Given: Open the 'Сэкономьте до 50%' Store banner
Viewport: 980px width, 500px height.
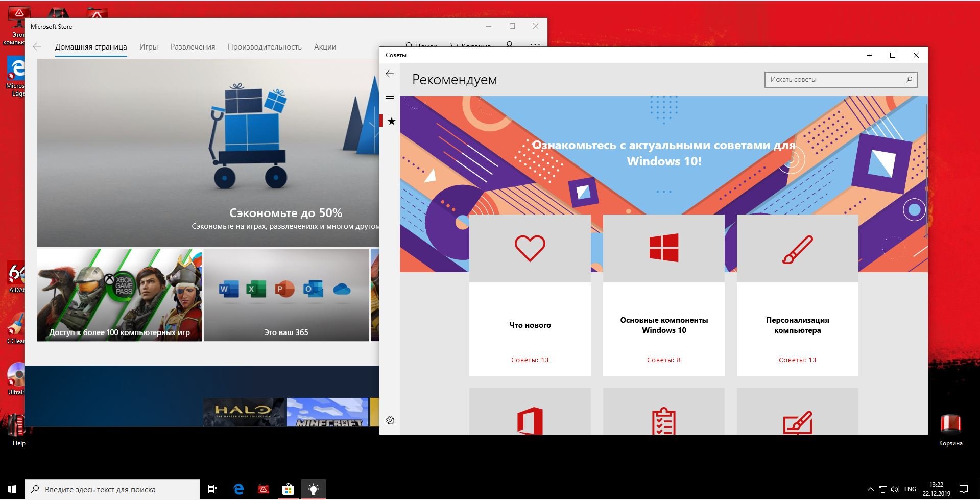Looking at the screenshot, I should 208,153.
